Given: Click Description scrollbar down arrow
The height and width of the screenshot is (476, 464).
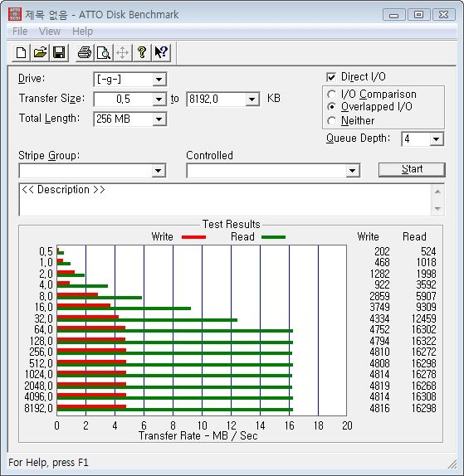Looking at the screenshot, I should [x=437, y=208].
